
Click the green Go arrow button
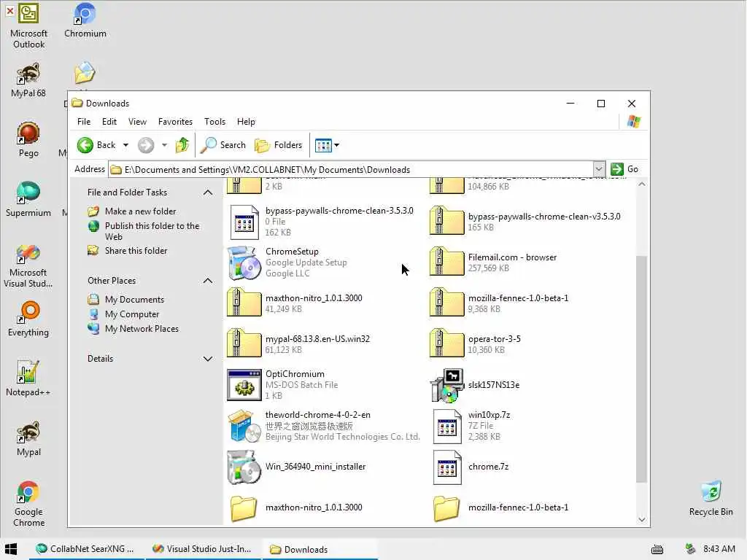(617, 169)
